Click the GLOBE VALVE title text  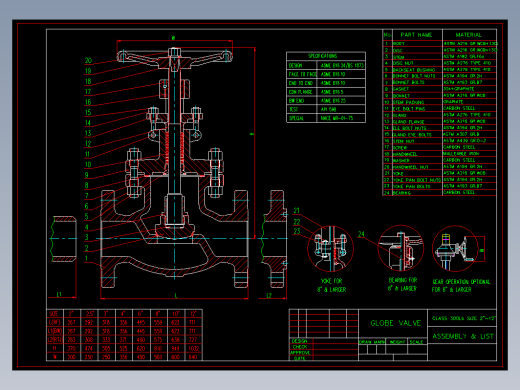point(396,323)
